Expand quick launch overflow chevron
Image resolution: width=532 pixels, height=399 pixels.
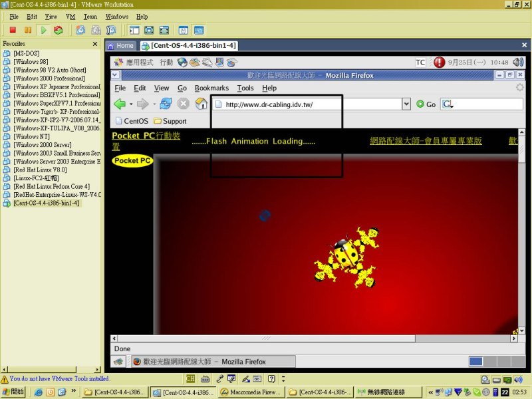point(73,391)
